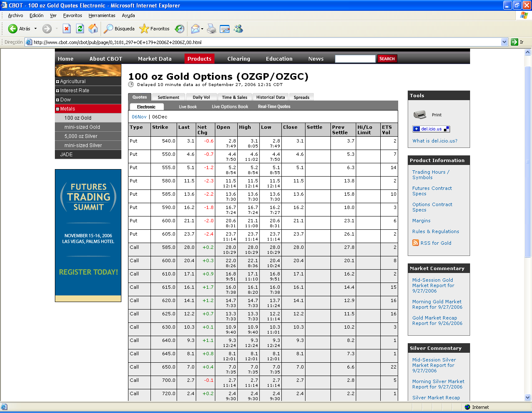Go back with the Atrás button
Viewport: 532px width, 413px height.
pyautogui.click(x=20, y=29)
